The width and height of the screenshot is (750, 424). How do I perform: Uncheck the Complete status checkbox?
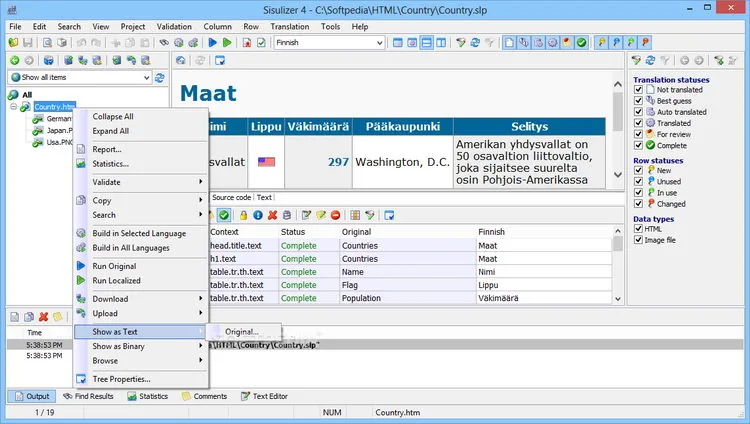point(638,145)
